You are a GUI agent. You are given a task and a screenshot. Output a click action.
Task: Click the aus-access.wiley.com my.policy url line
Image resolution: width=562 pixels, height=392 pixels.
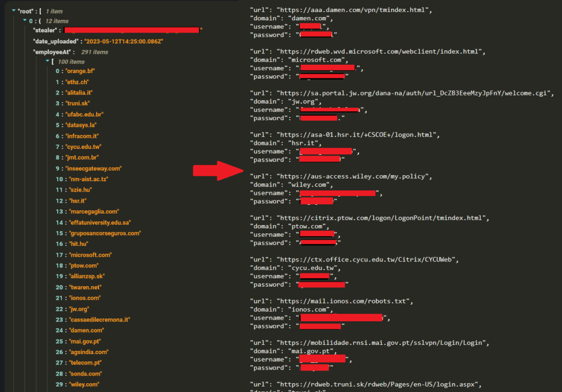(x=341, y=176)
